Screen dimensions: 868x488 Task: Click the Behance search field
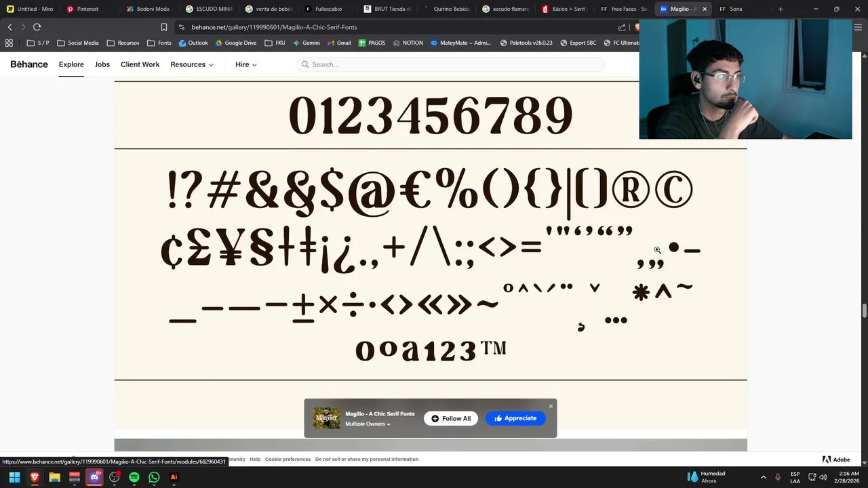click(450, 64)
